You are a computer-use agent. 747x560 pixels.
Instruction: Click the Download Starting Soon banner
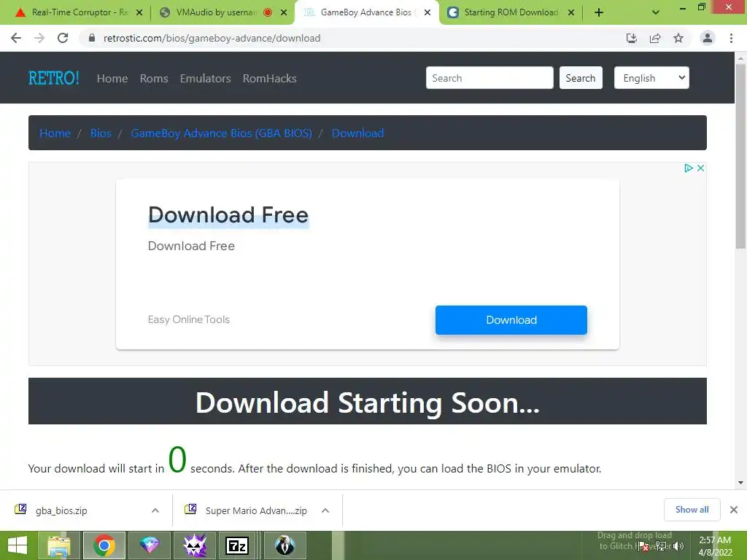[x=368, y=401]
